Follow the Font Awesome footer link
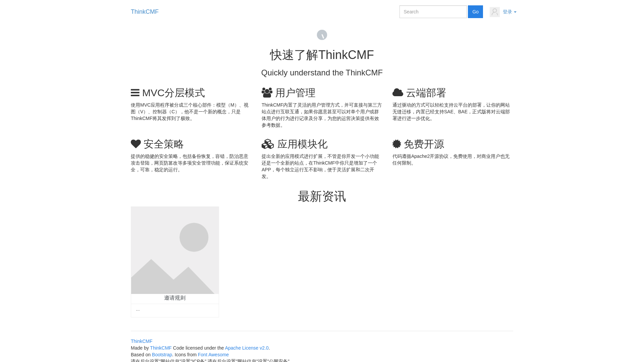The height and width of the screenshot is (362, 644). pyautogui.click(x=213, y=355)
